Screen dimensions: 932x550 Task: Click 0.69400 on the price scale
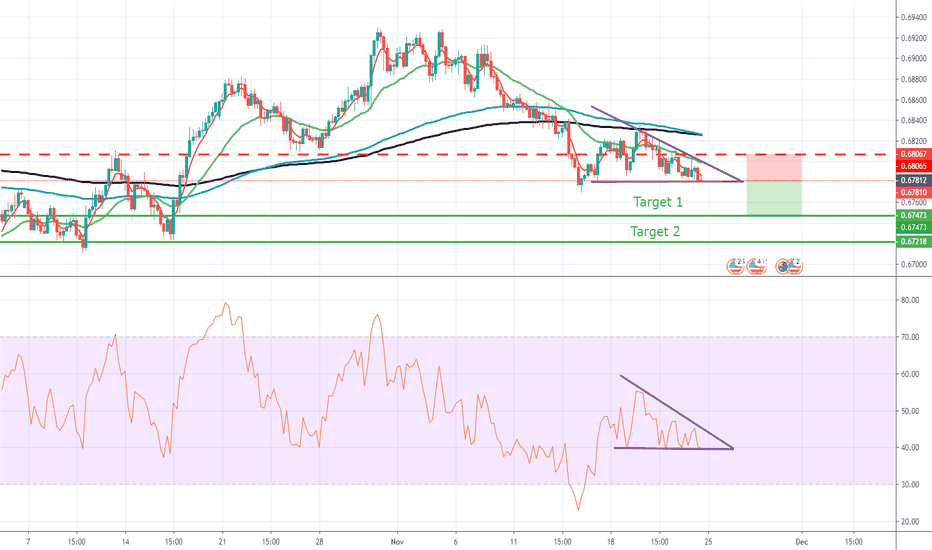pyautogui.click(x=912, y=18)
